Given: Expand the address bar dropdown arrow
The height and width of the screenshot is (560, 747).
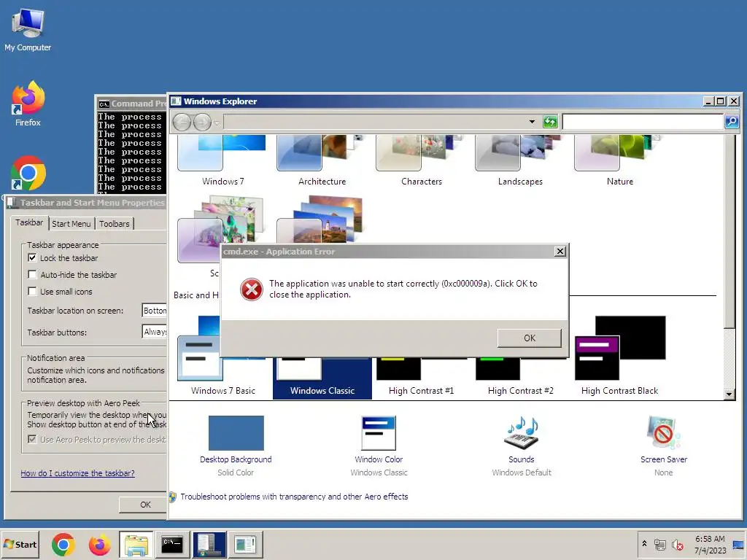Looking at the screenshot, I should point(532,122).
